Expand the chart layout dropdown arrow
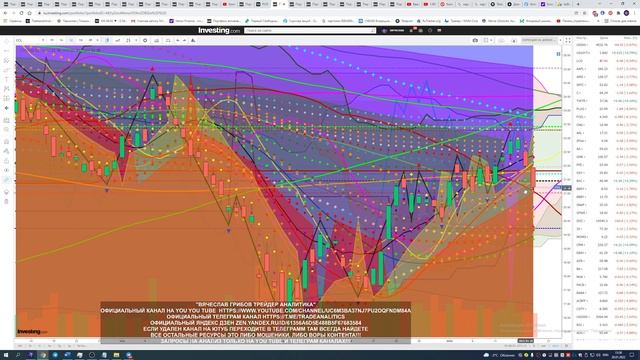This screenshot has width=640, height=360. click(x=491, y=40)
